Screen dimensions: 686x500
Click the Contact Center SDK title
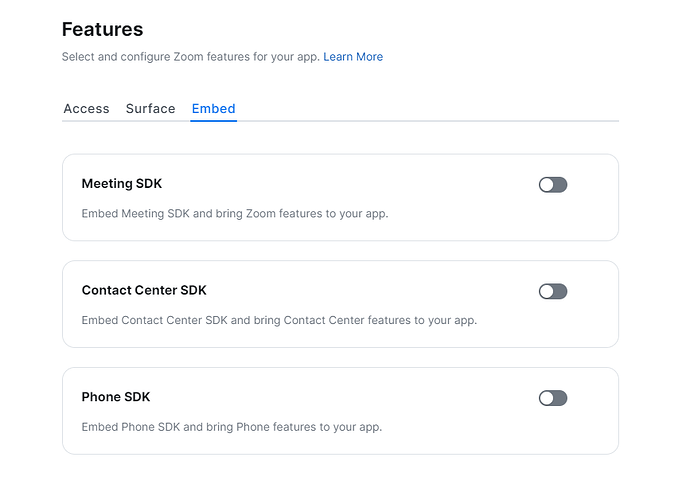[144, 291]
